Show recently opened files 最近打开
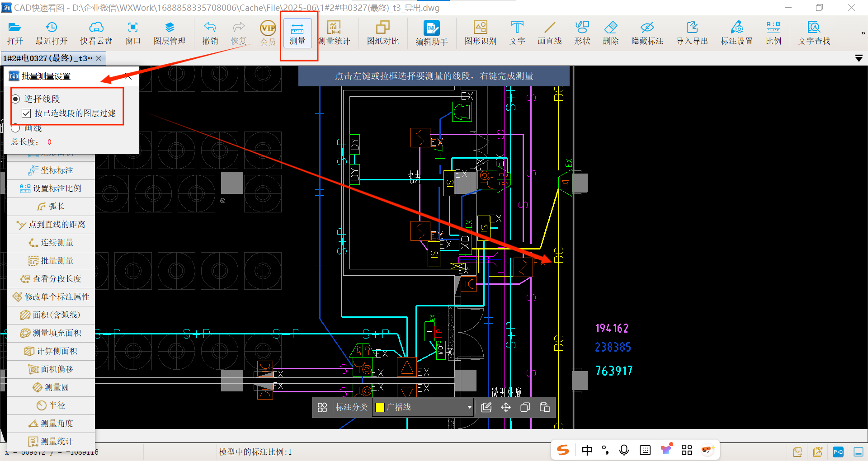The image size is (868, 461). coord(52,33)
